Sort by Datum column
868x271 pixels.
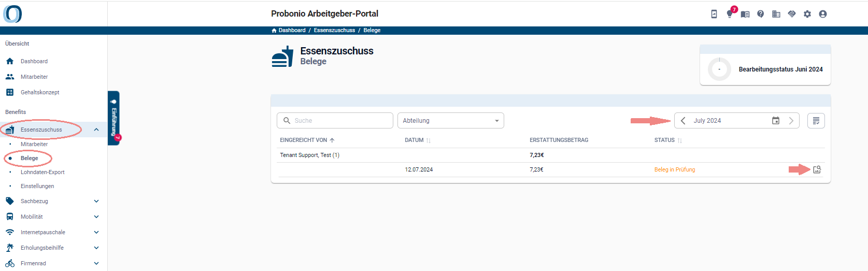[418, 140]
